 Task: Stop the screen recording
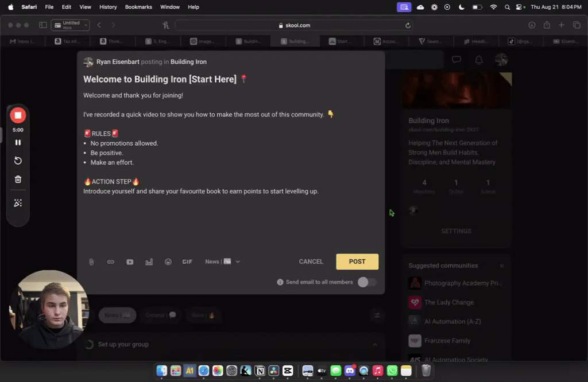click(x=18, y=115)
